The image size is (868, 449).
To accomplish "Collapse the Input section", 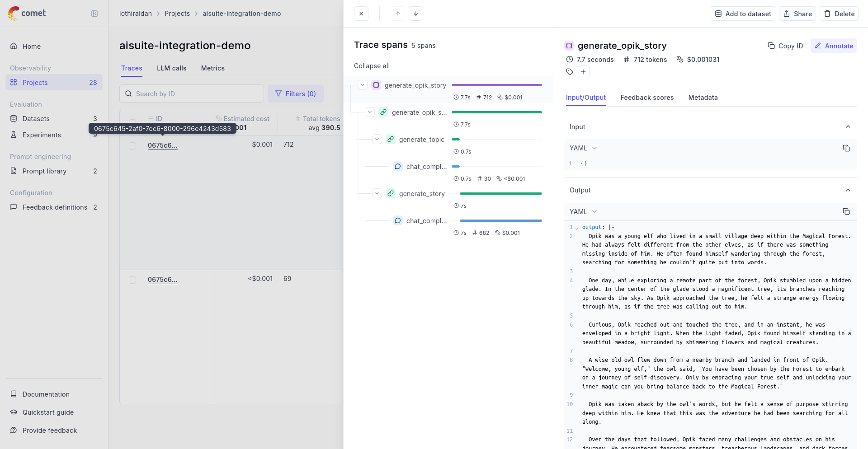I will [x=848, y=127].
